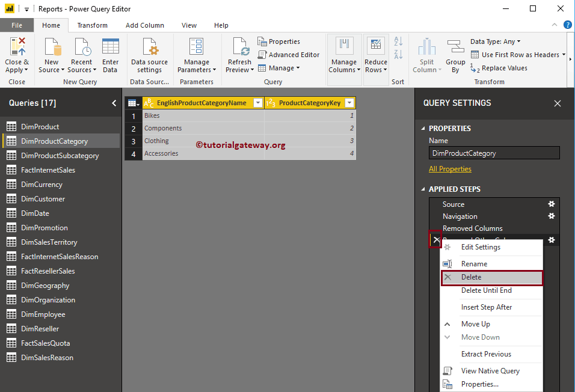Image resolution: width=575 pixels, height=392 pixels.
Task: Click the Queries panel collapse arrow
Action: pos(114,103)
